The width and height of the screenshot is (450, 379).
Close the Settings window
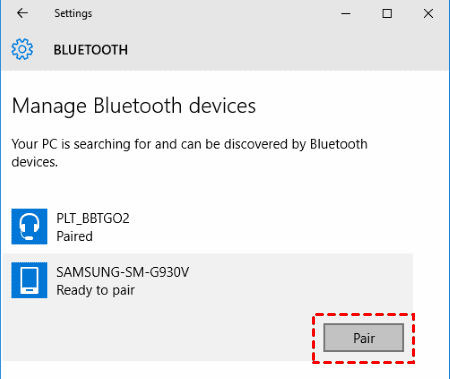click(428, 13)
